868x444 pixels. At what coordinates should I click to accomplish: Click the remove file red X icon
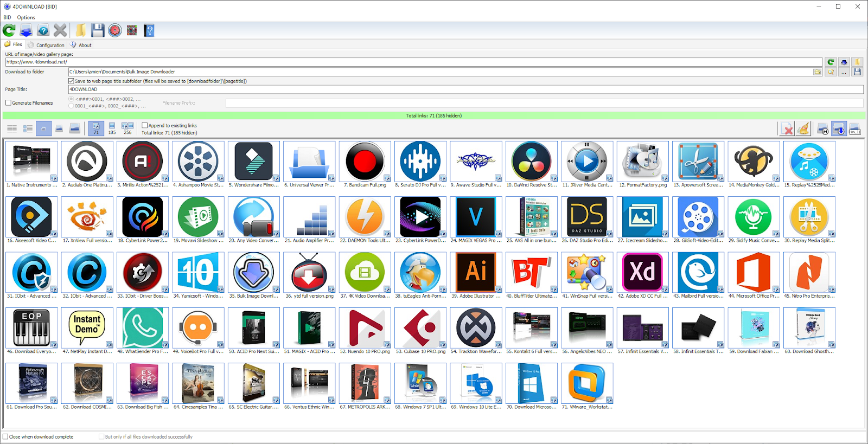coord(787,128)
